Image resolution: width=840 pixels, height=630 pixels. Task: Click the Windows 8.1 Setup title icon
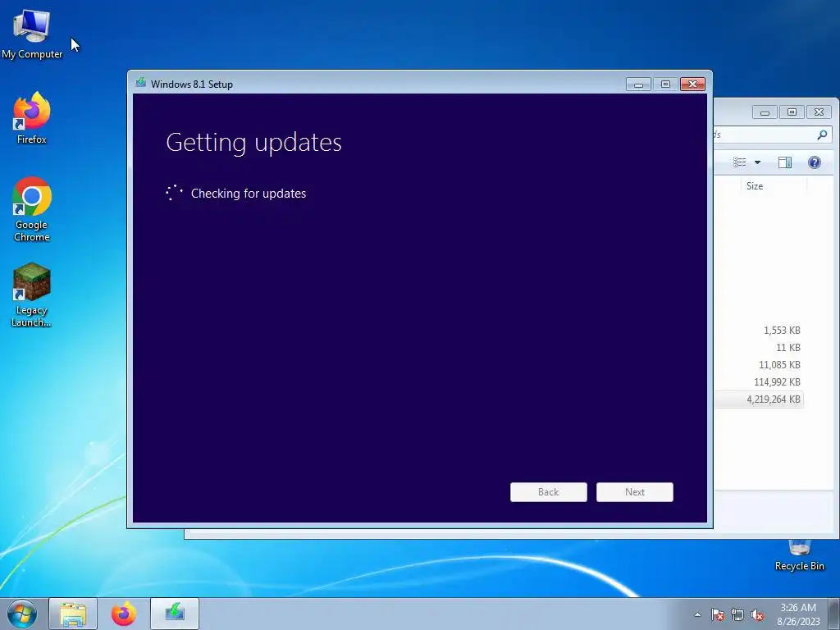coord(141,83)
